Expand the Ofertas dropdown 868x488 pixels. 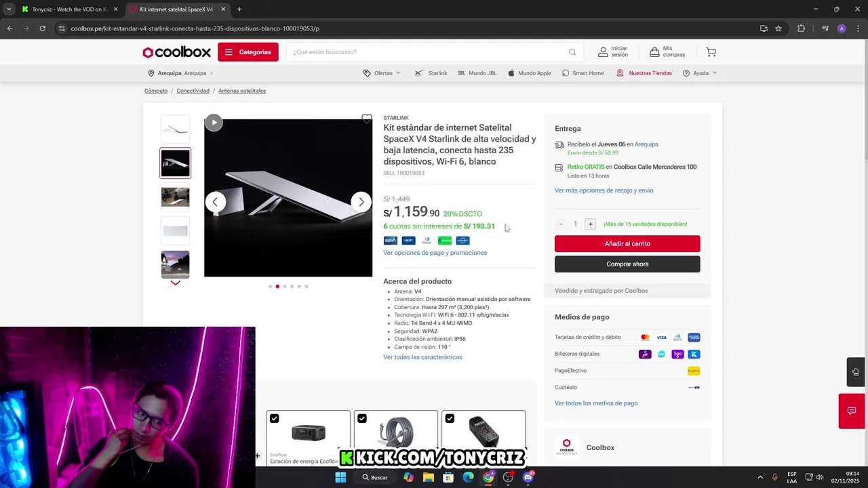382,73
